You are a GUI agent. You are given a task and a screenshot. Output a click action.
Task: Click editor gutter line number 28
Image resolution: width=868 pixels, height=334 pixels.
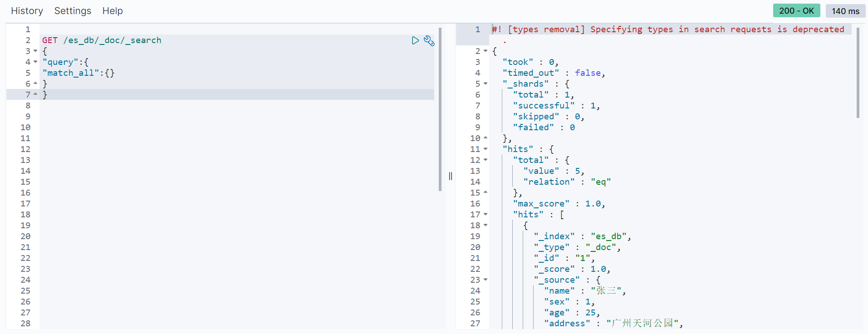point(25,324)
